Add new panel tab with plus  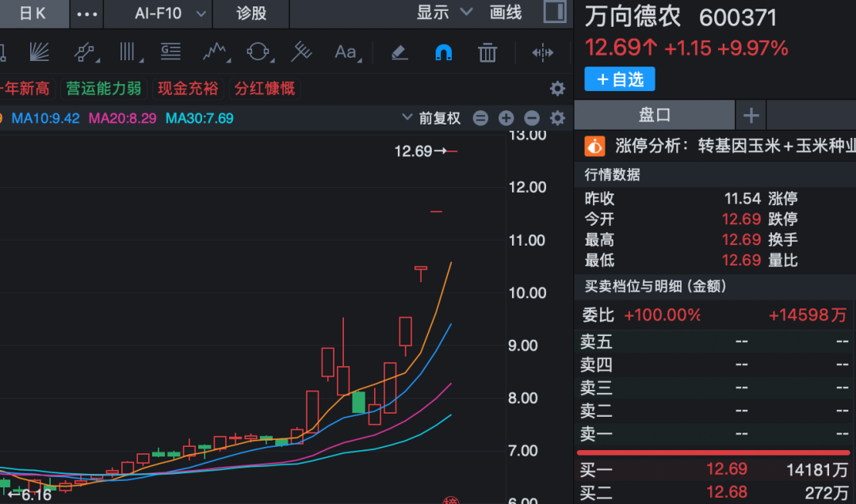[751, 115]
